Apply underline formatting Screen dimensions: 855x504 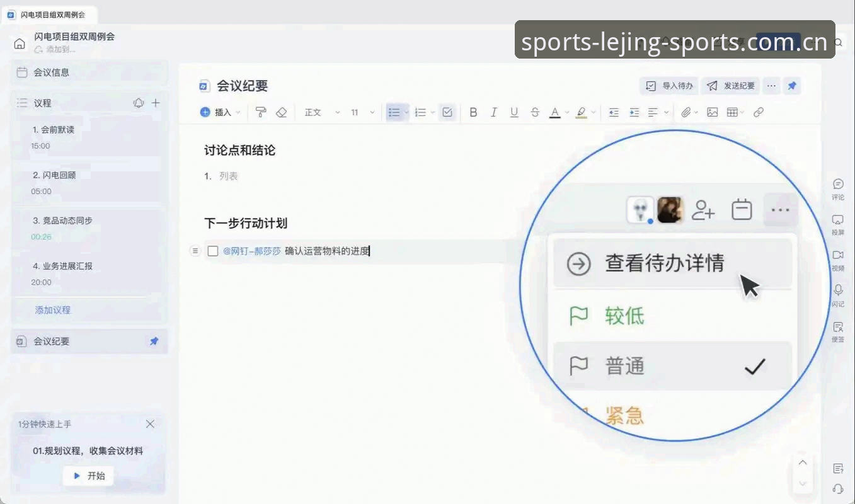514,112
